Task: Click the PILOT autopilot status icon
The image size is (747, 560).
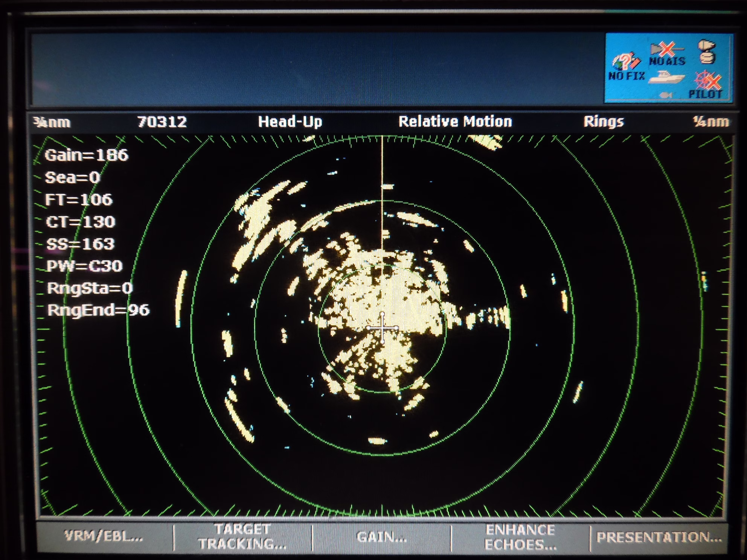Action: pos(706,85)
